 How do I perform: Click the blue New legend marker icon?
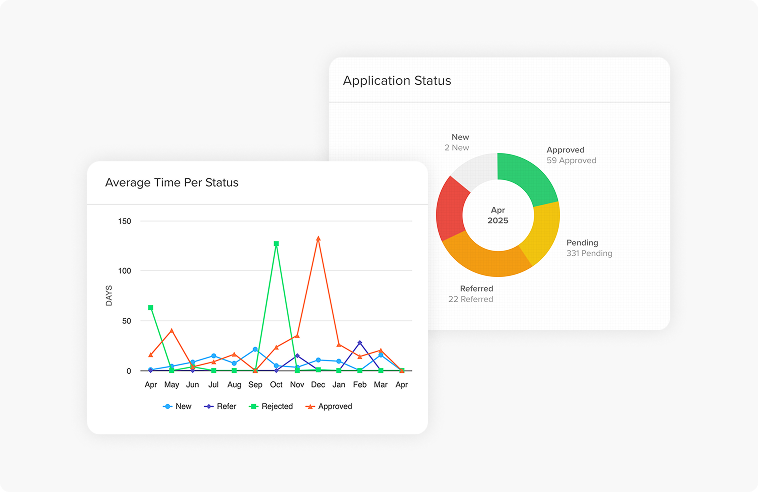point(168,406)
